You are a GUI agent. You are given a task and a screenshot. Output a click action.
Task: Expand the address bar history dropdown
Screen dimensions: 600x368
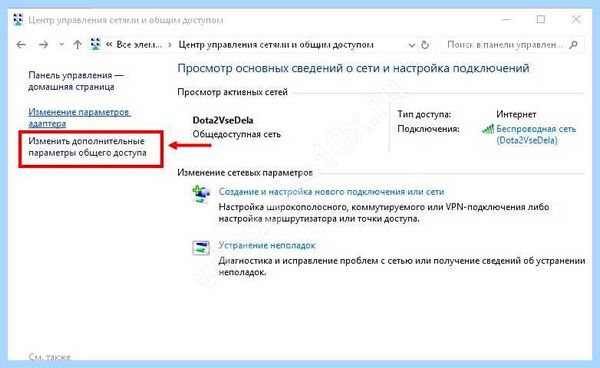coord(411,45)
